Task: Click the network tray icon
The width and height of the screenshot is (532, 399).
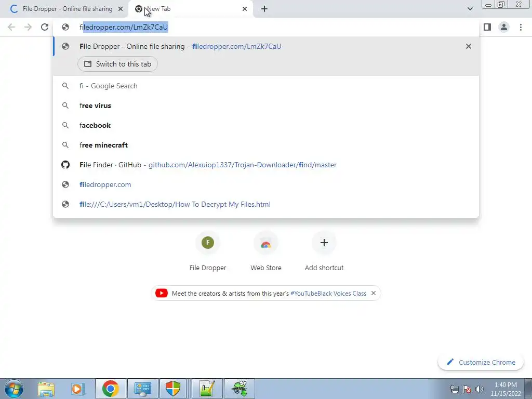Action: click(455, 389)
